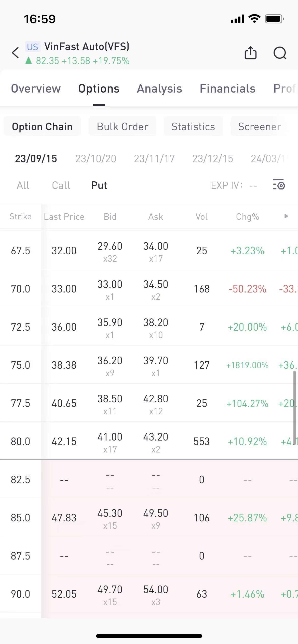Open the Statistics section

[193, 126]
